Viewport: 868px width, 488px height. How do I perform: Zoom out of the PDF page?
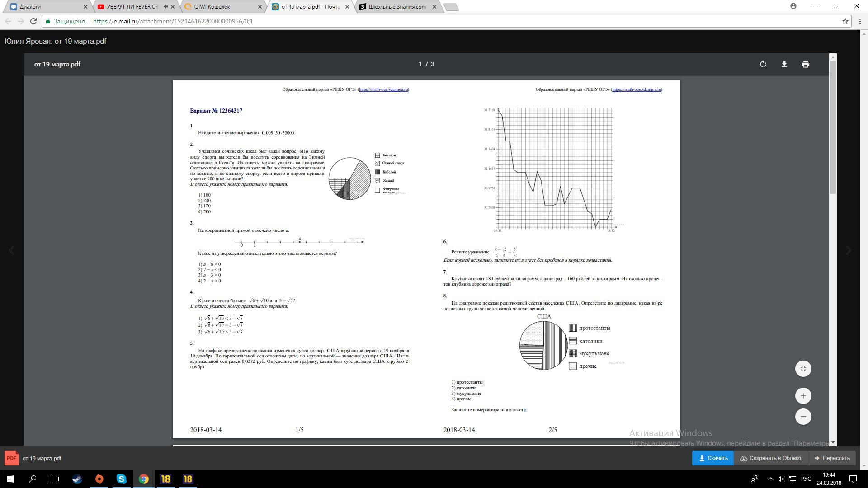803,417
